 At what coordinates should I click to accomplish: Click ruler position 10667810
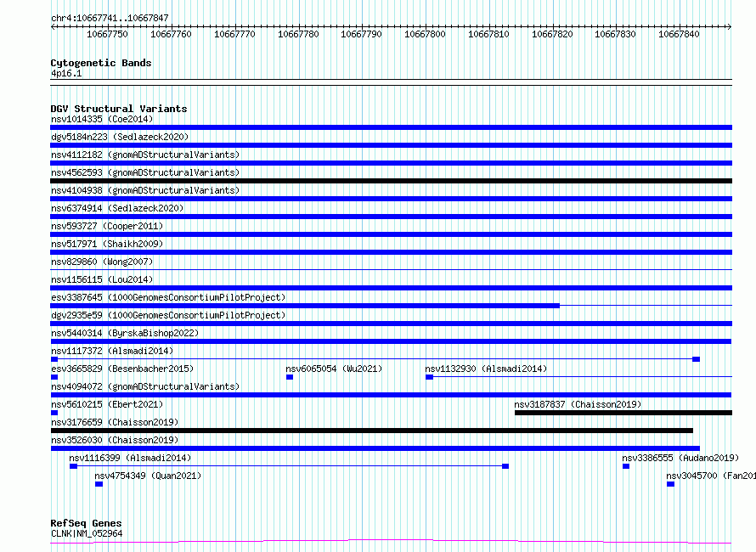pyautogui.click(x=488, y=34)
